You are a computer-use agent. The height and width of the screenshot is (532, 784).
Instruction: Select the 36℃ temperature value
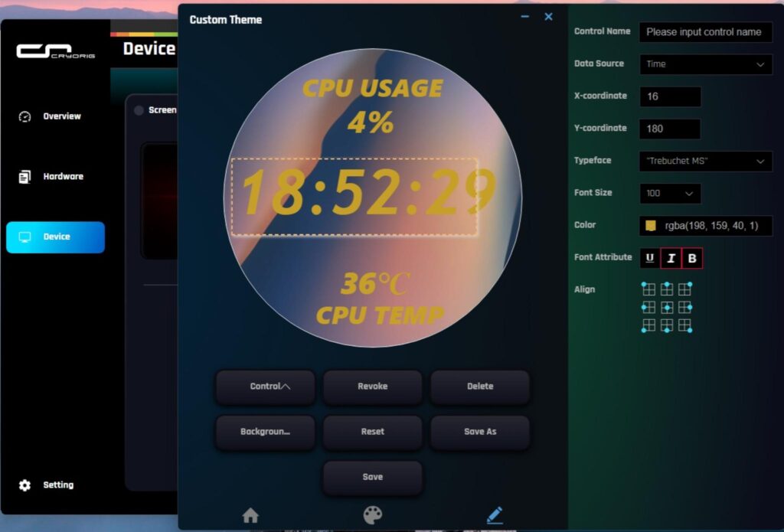pos(375,283)
